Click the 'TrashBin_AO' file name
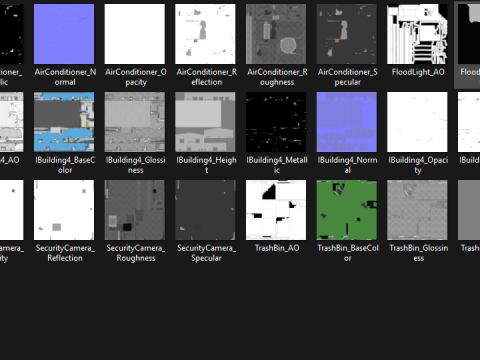This screenshot has width=480, height=360. [277, 248]
